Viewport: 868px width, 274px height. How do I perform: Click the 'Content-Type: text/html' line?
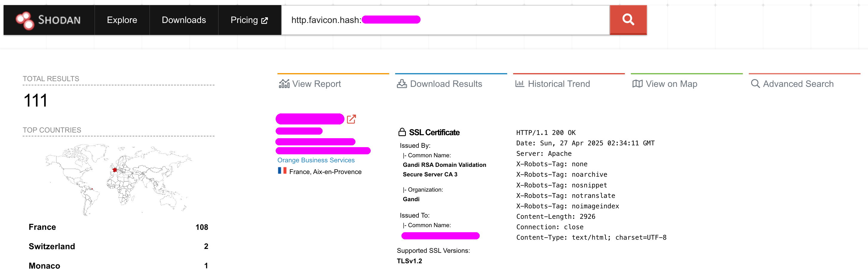[591, 237]
